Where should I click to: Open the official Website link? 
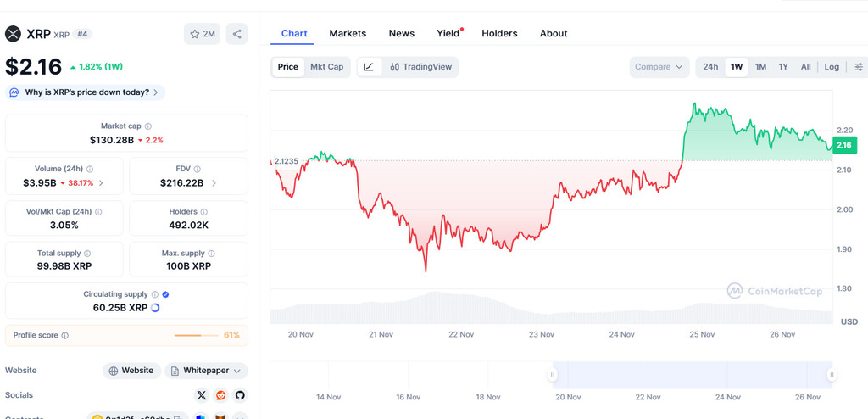(131, 371)
